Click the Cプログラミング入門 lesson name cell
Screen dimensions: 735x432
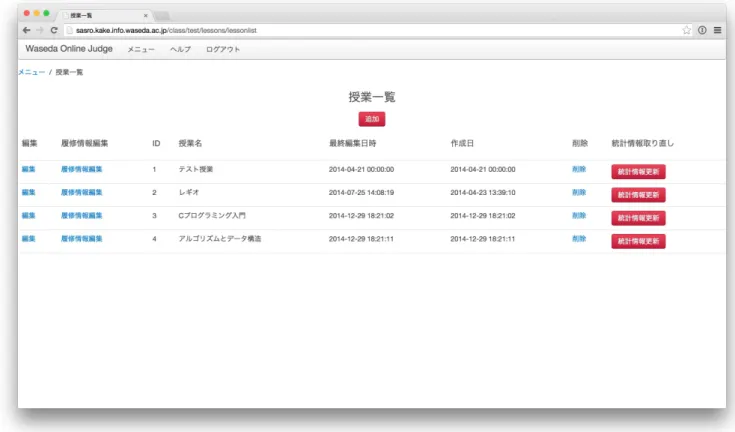click(212, 216)
